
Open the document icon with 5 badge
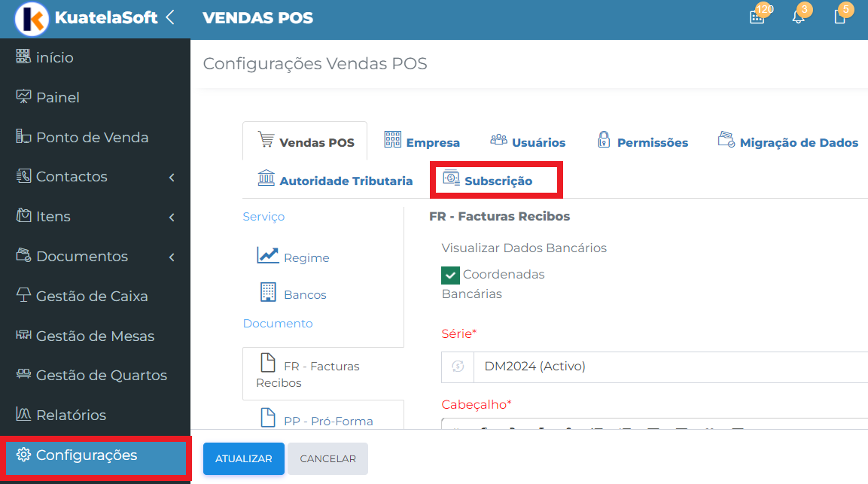click(x=839, y=17)
